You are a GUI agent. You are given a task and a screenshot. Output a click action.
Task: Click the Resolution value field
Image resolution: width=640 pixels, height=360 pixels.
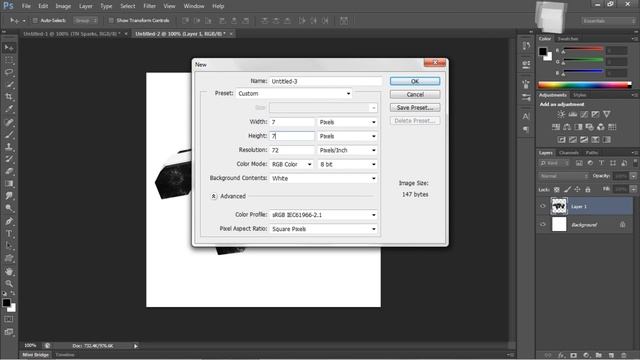[x=291, y=150]
